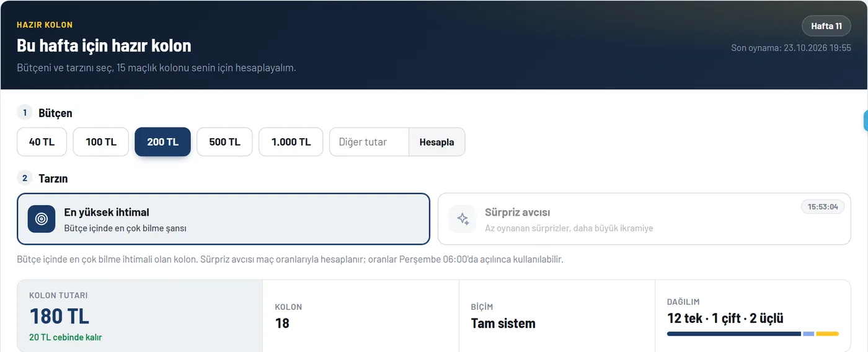Click the 'Son oynama: 23.10.2026 19:55' text
Screen dimensions: 868x352
pyautogui.click(x=791, y=48)
